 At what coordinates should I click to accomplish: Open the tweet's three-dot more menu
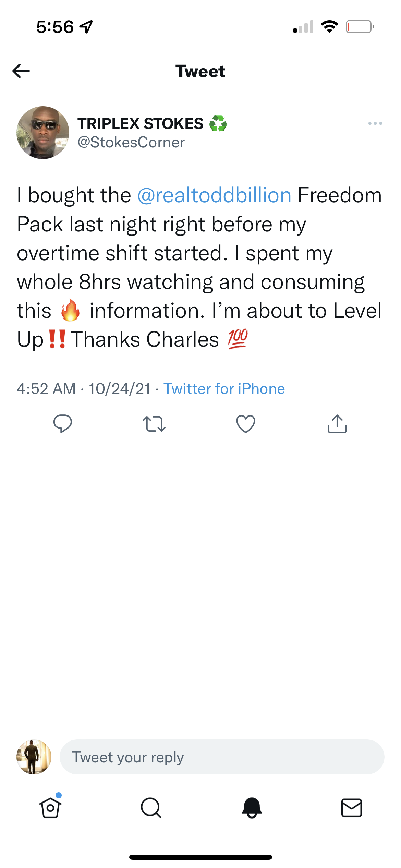(375, 123)
